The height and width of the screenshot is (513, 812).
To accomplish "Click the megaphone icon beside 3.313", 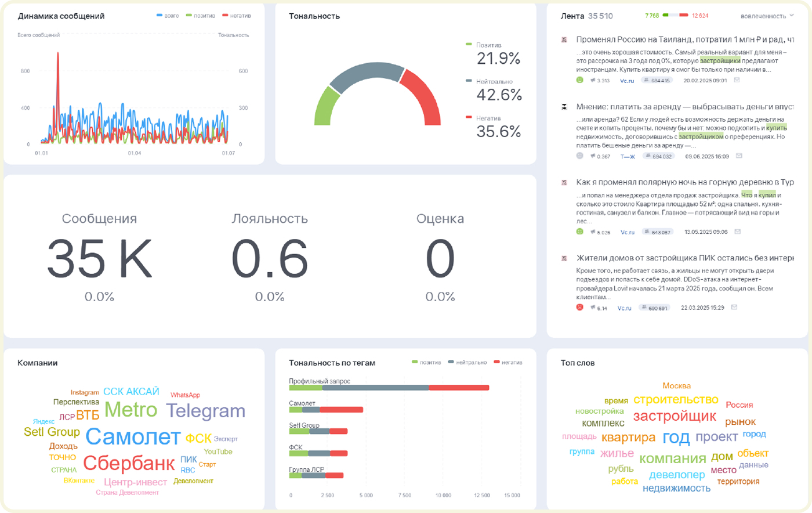I will pos(593,81).
